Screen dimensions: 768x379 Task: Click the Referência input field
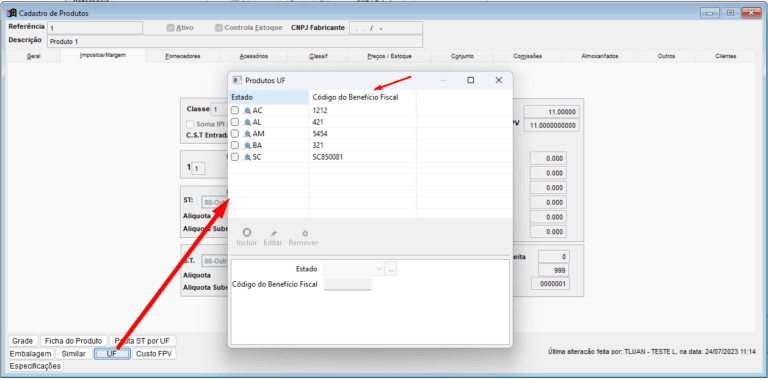[x=95, y=28]
